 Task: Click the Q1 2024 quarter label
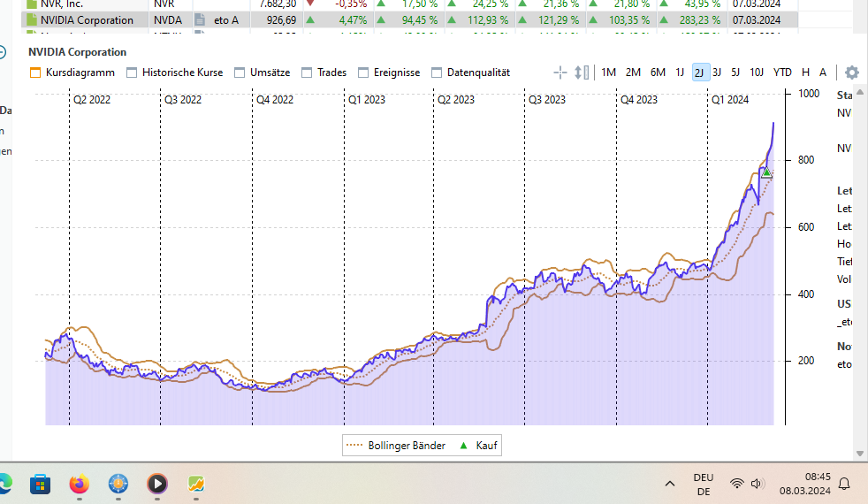click(729, 100)
